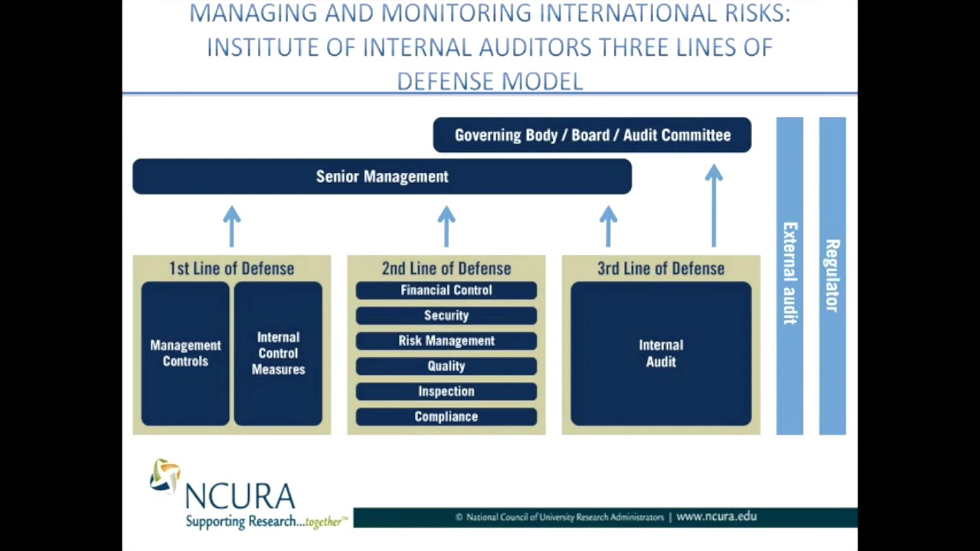Click the slide title mentioning Three Lines of Defense Model

click(490, 47)
